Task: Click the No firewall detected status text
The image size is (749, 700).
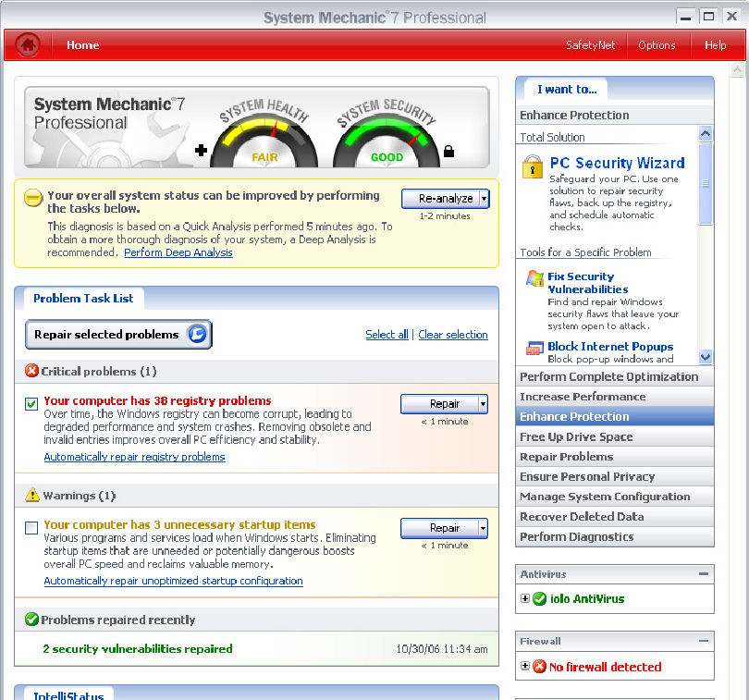Action: point(606,667)
